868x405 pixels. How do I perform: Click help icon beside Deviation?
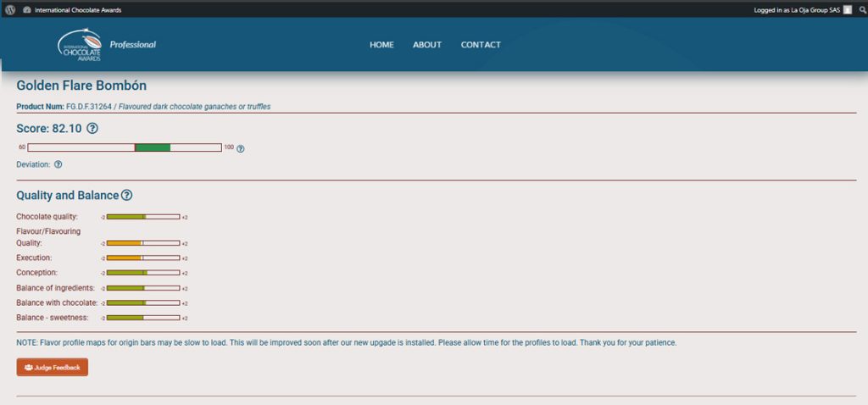[58, 164]
